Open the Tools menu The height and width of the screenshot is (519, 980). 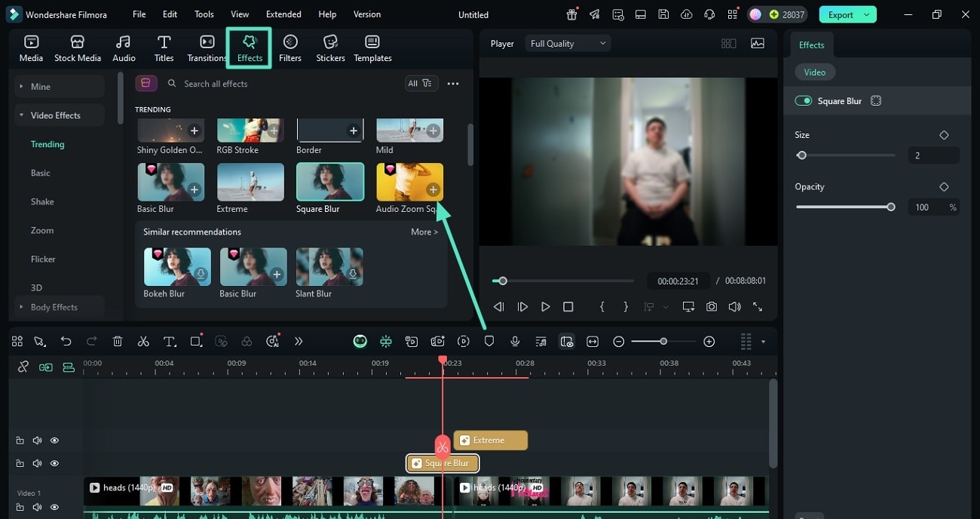pos(204,14)
